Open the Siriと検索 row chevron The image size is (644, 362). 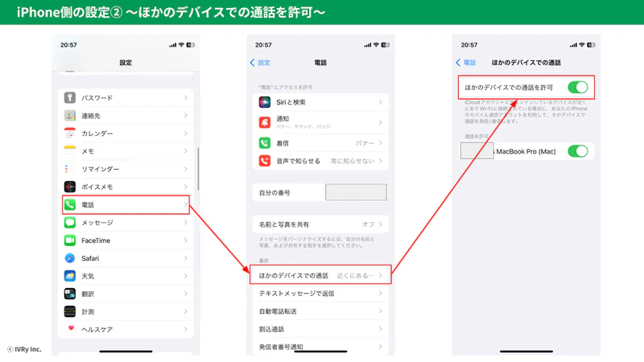click(x=380, y=102)
